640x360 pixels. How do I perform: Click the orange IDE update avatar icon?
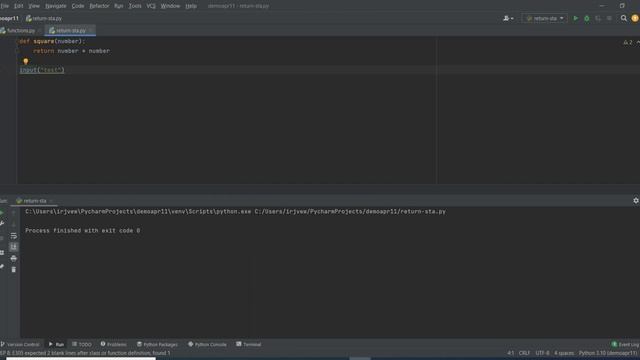click(x=635, y=18)
